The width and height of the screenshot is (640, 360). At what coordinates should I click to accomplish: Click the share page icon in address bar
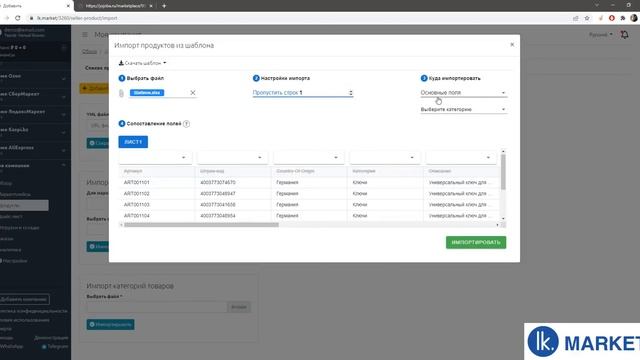[x=576, y=18]
